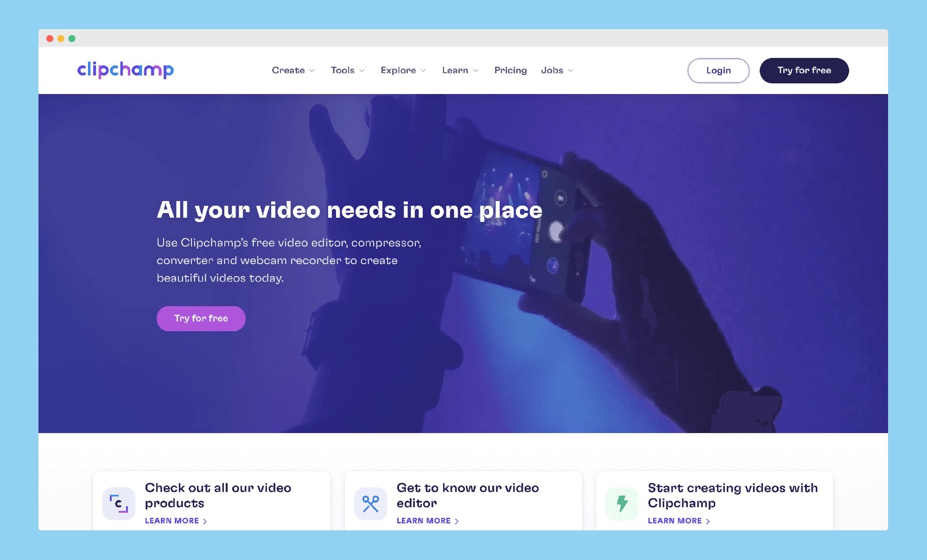Expand the Learn navigation dropdown
This screenshot has width=927, height=560.
coord(458,70)
